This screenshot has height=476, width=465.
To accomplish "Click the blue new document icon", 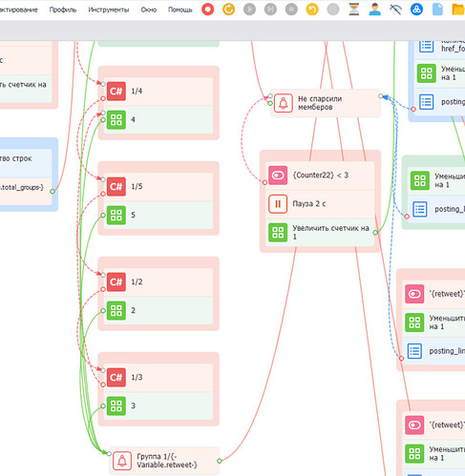I will point(437,10).
